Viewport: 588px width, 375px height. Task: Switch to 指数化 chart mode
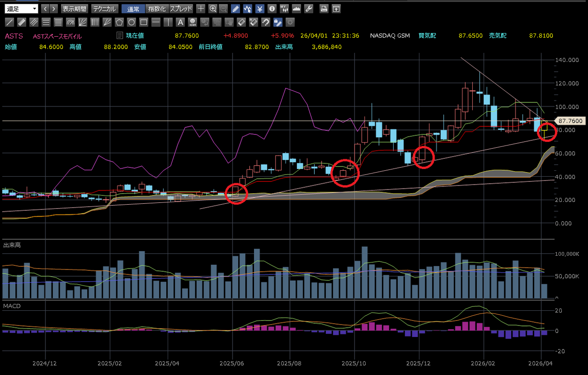pos(157,9)
